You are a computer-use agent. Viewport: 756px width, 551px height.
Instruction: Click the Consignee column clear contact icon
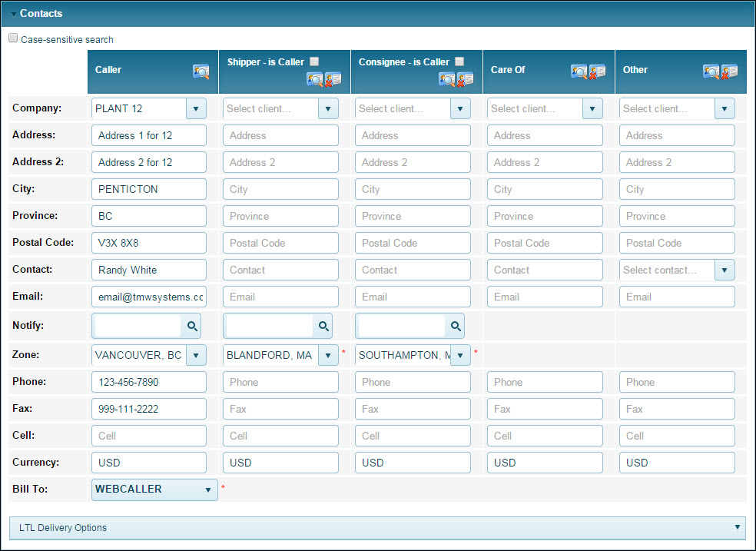pos(466,79)
